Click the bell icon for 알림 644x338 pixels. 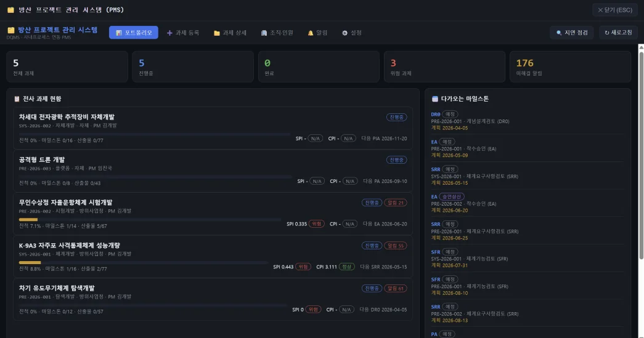point(311,33)
